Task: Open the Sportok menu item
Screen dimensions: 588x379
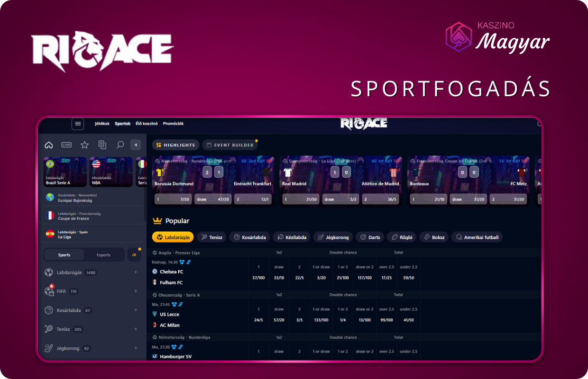Action: pos(123,124)
